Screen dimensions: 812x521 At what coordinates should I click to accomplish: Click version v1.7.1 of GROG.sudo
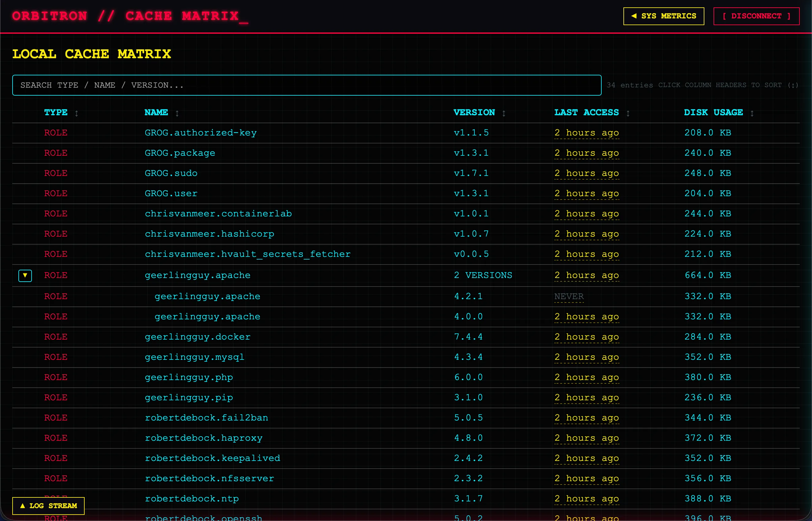[471, 173]
